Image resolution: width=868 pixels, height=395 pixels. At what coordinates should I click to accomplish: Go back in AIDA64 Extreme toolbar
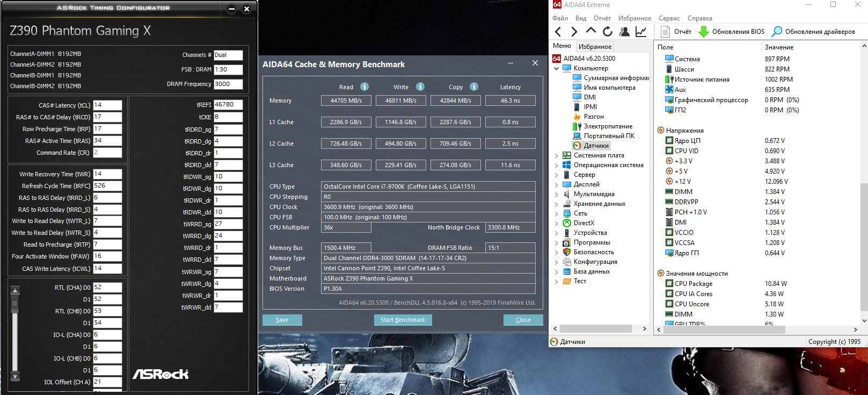pos(558,32)
